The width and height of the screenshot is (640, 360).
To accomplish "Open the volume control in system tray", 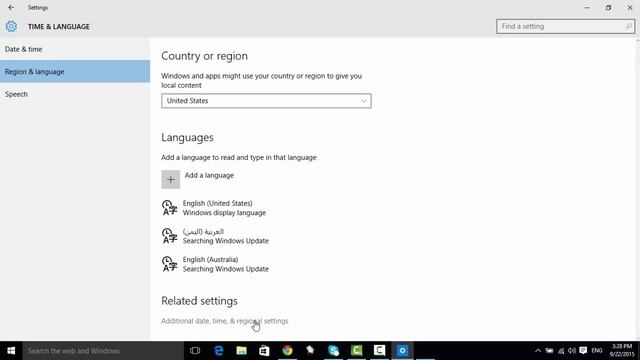I will [572, 351].
